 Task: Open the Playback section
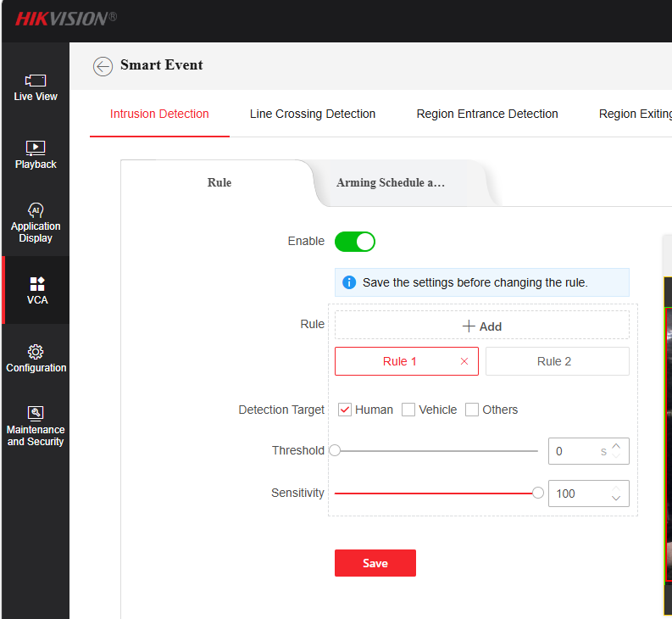[x=36, y=155]
